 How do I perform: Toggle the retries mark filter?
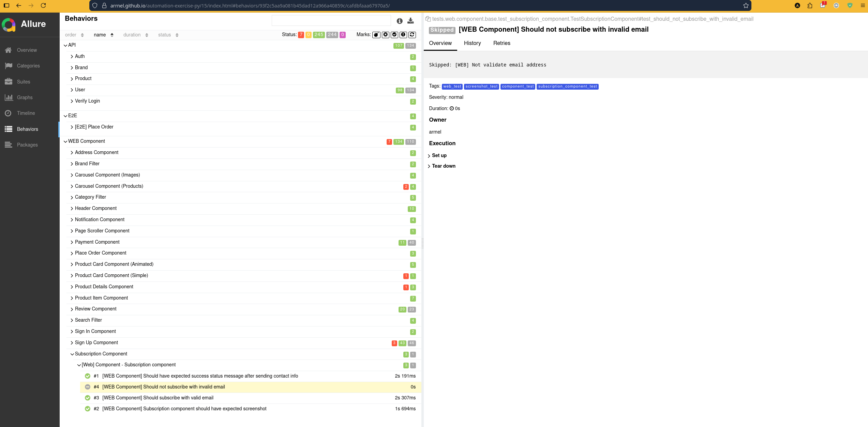pos(412,35)
